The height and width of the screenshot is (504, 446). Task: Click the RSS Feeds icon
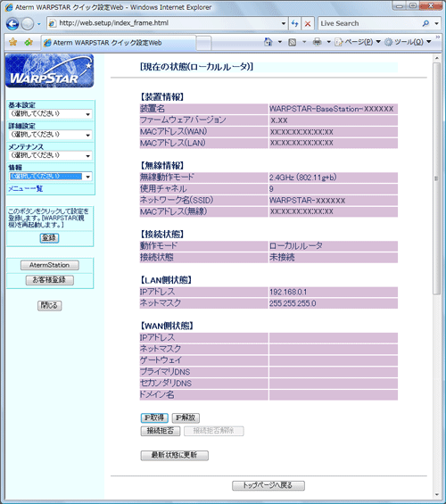(x=293, y=42)
